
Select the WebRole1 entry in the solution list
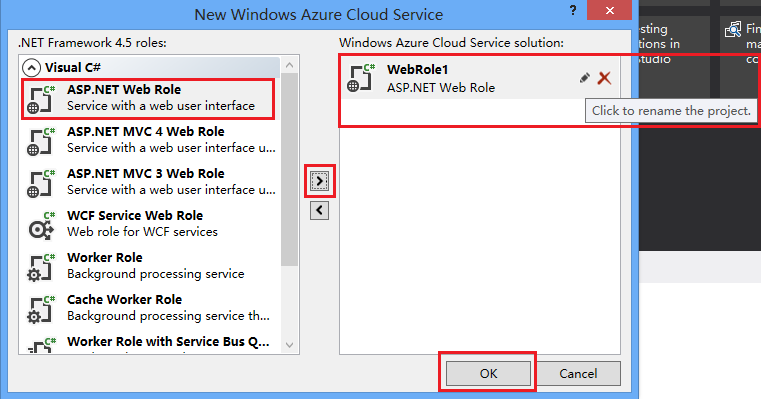(480, 78)
